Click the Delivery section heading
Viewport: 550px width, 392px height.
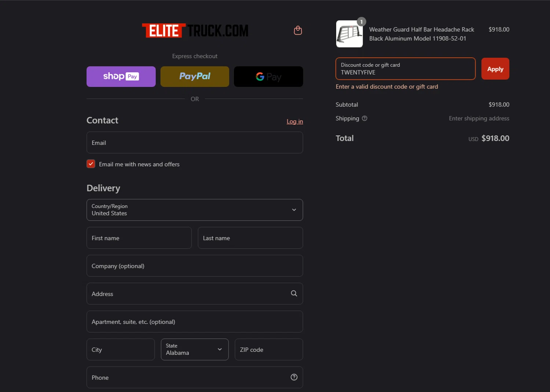[x=103, y=188]
